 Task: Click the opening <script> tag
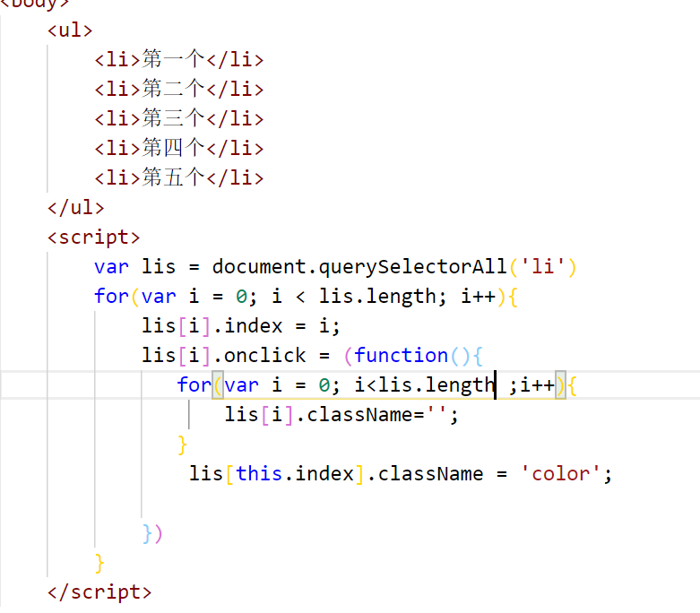pos(94,237)
